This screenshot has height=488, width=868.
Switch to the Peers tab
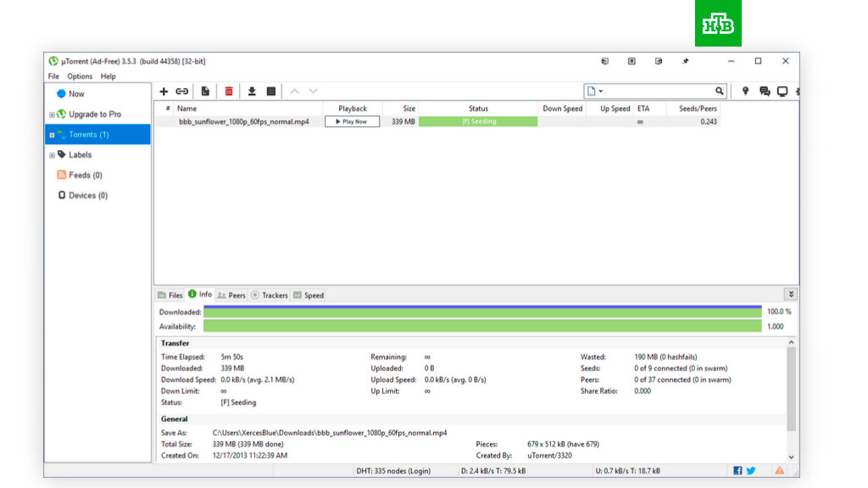point(231,296)
